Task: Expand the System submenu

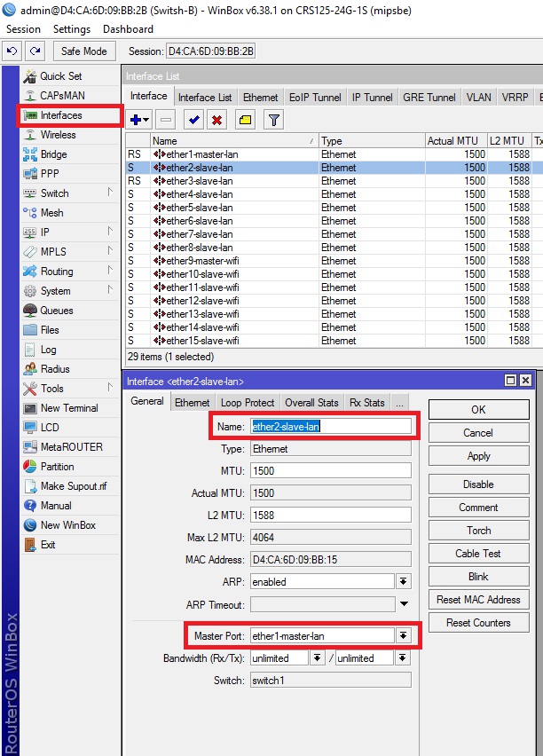Action: point(110,290)
